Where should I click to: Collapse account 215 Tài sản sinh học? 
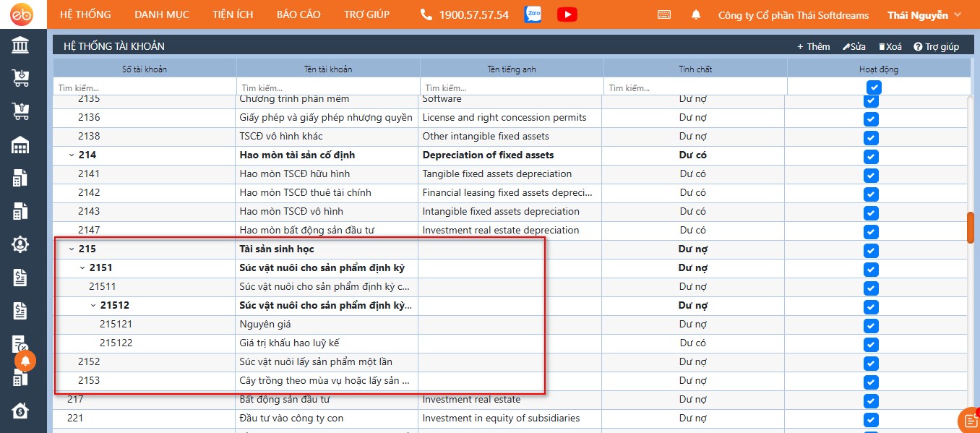pos(71,249)
